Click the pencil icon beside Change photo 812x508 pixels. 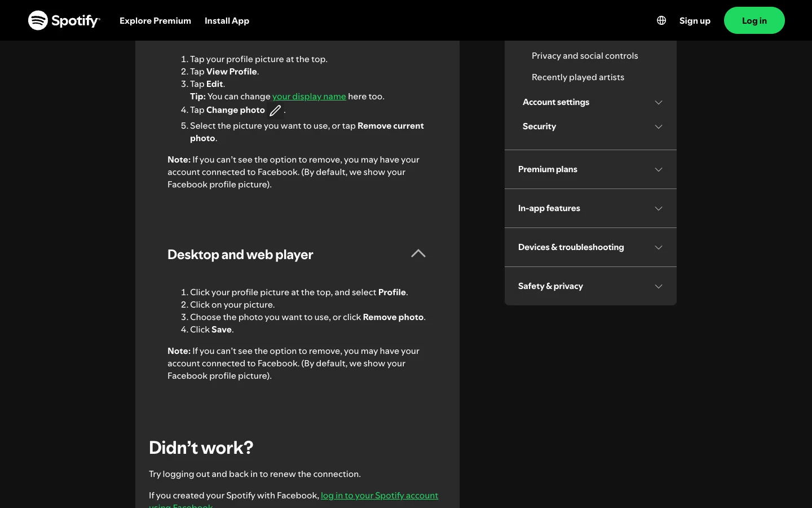275,111
